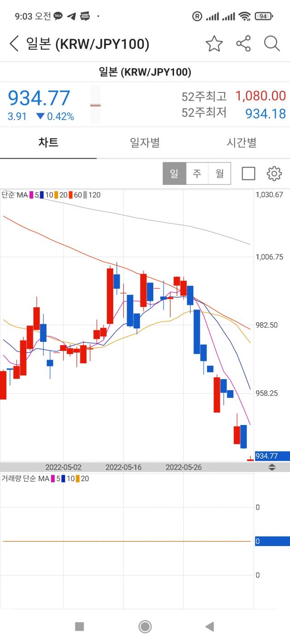Screen dimensions: 290x644
Task: Tap the 단순 MA legend label
Action: pos(15,195)
